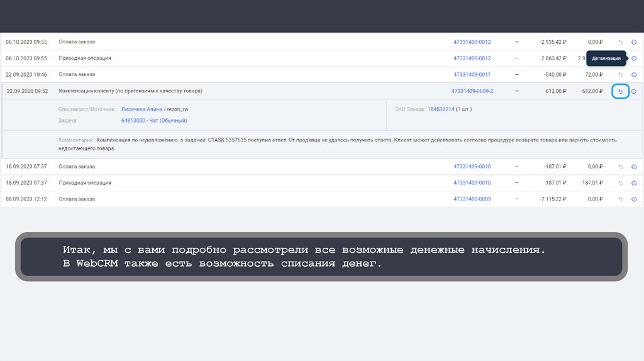644x361 pixels.
Task: Click comment text Компенсация по недовложению
Action: pyautogui.click(x=137, y=140)
